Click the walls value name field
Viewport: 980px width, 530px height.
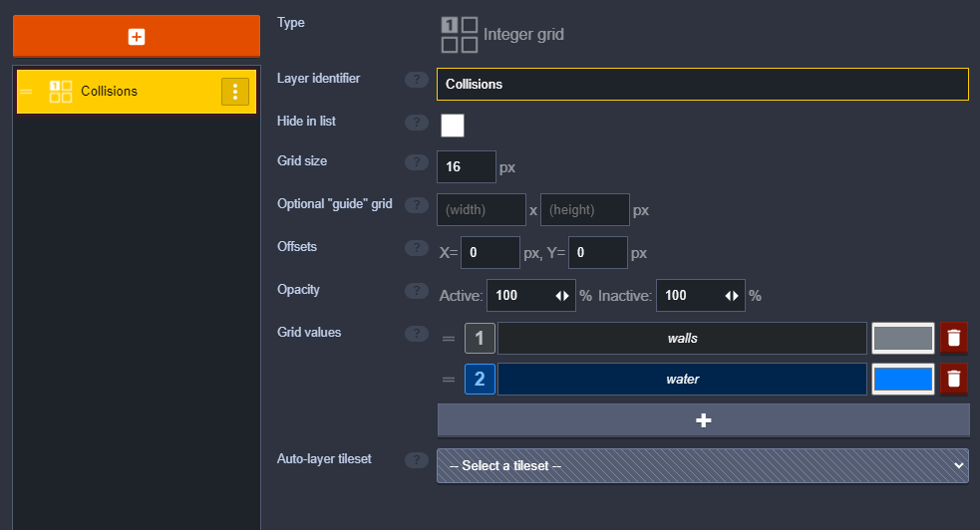tap(682, 339)
